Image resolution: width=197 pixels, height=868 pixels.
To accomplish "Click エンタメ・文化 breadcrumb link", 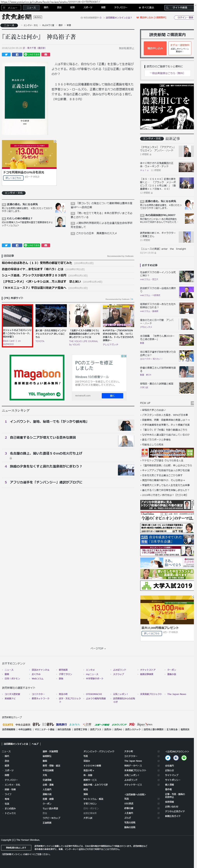I will pos(31,25).
